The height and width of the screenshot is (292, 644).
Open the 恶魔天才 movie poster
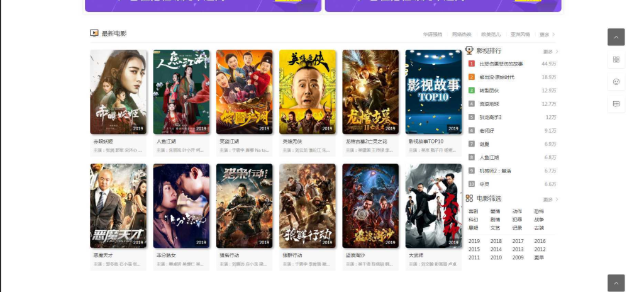(118, 206)
